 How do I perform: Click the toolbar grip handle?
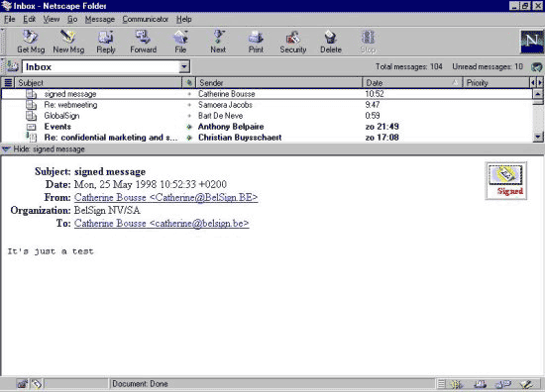point(3,42)
